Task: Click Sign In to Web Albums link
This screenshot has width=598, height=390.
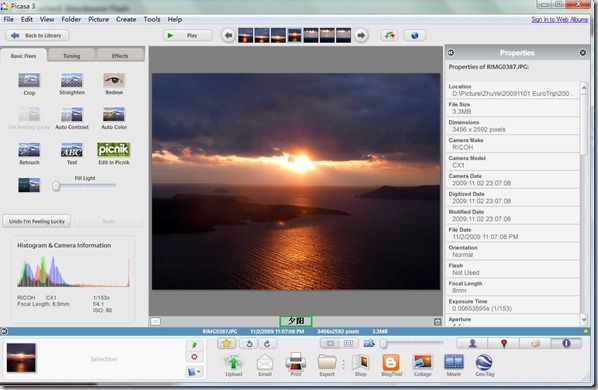Action: point(559,19)
